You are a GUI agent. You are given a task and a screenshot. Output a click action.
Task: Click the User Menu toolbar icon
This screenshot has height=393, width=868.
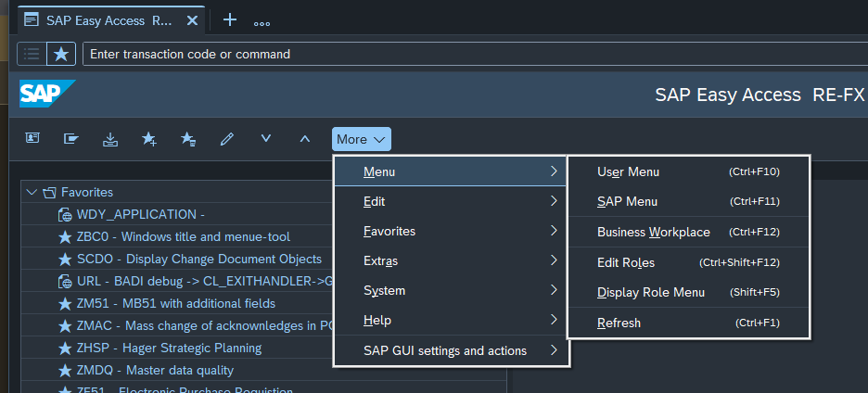coord(32,139)
